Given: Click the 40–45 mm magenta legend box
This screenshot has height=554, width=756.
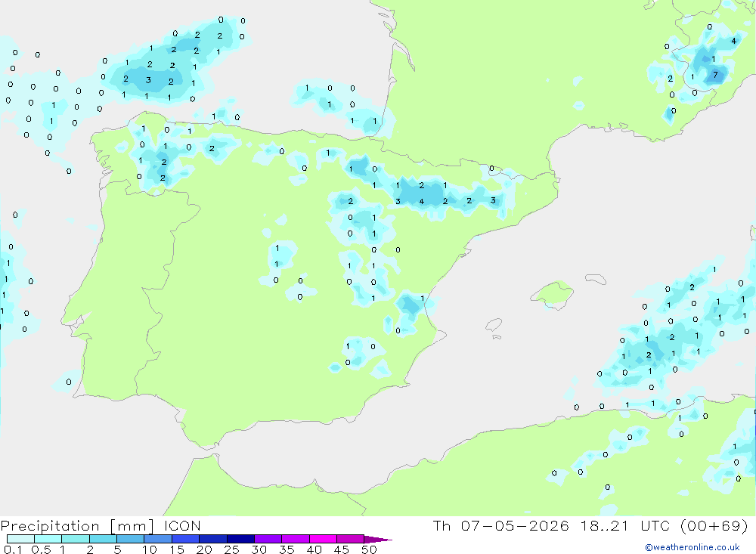Looking at the screenshot, I should (x=323, y=539).
